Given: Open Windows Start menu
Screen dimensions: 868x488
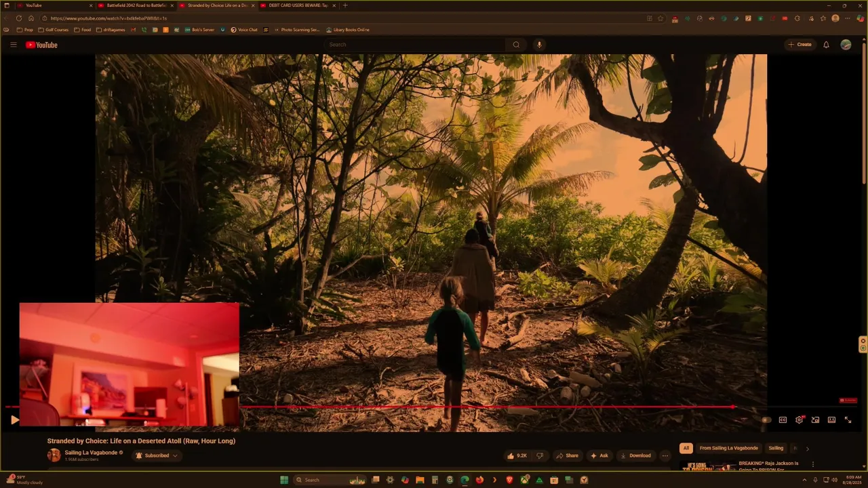Looking at the screenshot, I should point(284,480).
